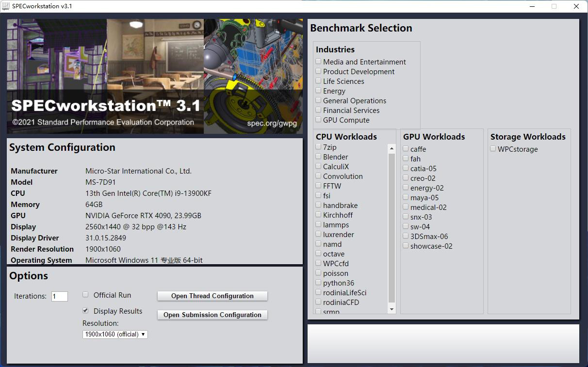Click the SPECworkstation 3.1 banner image
The image size is (588, 367).
(x=154, y=76)
